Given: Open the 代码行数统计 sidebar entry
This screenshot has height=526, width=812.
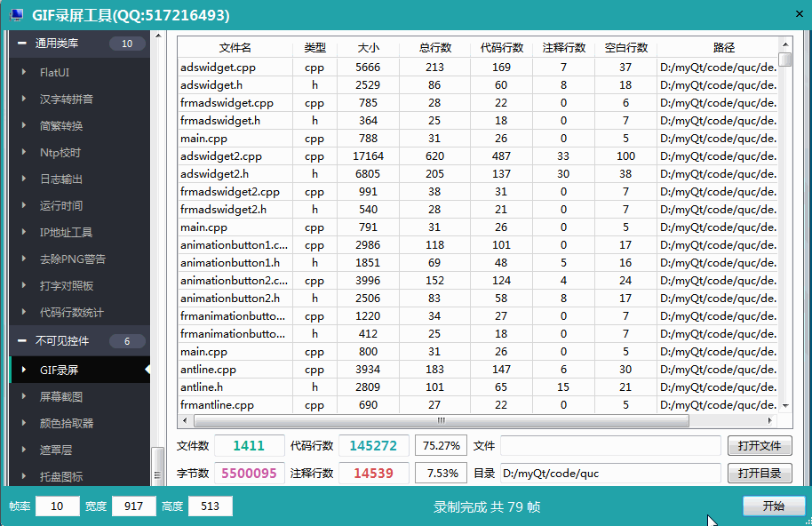Looking at the screenshot, I should 71,312.
